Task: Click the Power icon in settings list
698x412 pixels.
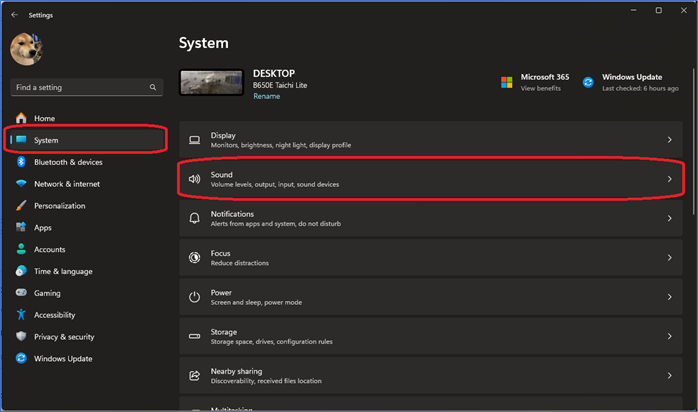Action: click(x=194, y=297)
